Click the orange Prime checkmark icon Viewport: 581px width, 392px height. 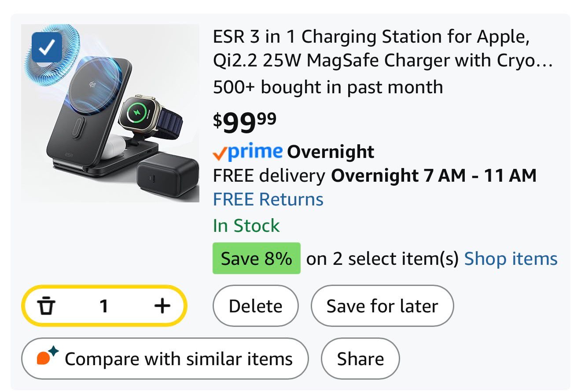coord(219,153)
